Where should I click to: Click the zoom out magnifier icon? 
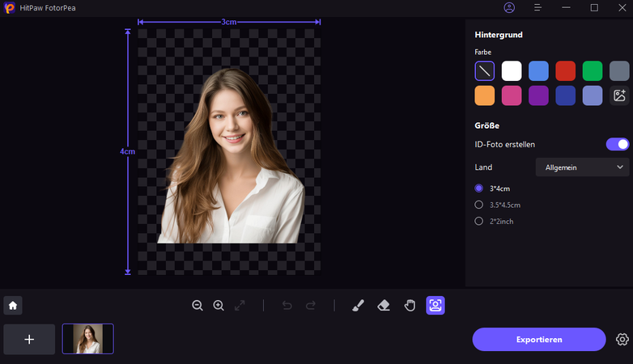click(198, 306)
